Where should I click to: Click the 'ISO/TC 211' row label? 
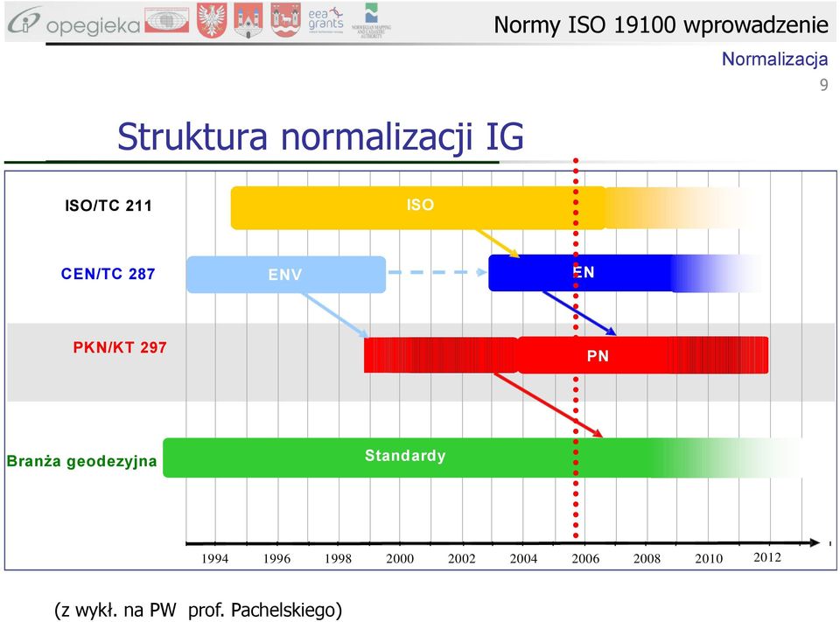pyautogui.click(x=108, y=206)
